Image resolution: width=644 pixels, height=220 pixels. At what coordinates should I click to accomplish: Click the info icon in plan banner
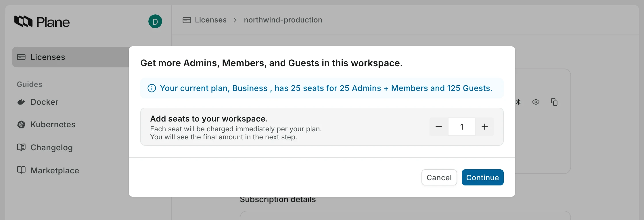[152, 88]
